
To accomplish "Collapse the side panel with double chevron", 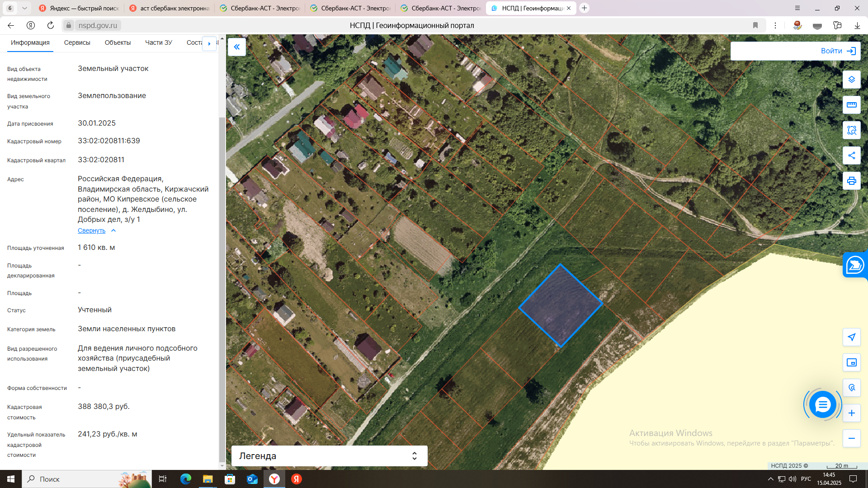I will (237, 47).
